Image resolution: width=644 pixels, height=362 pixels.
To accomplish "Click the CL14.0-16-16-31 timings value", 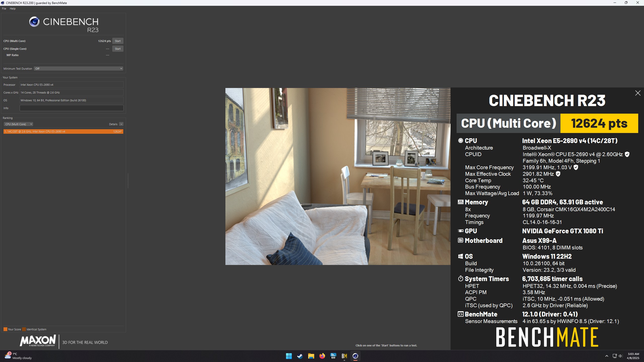I will click(542, 222).
